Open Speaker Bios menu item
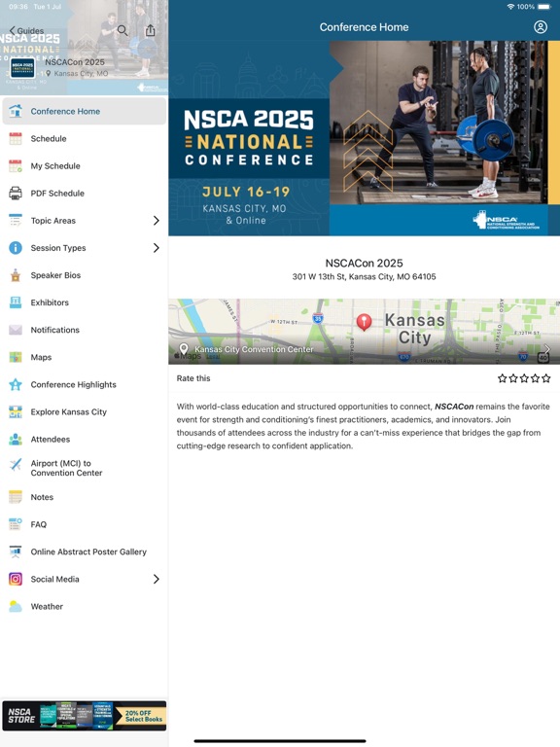 pos(85,275)
